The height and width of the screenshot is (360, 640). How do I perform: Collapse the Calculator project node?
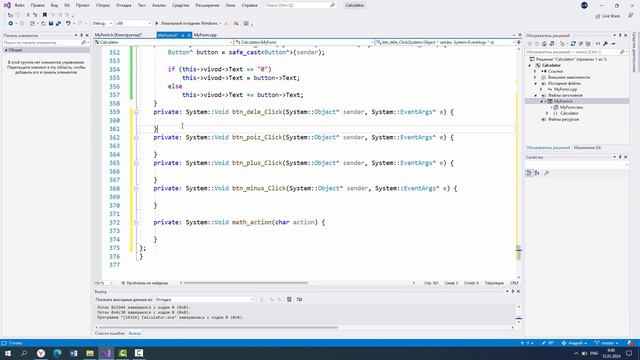[530, 65]
